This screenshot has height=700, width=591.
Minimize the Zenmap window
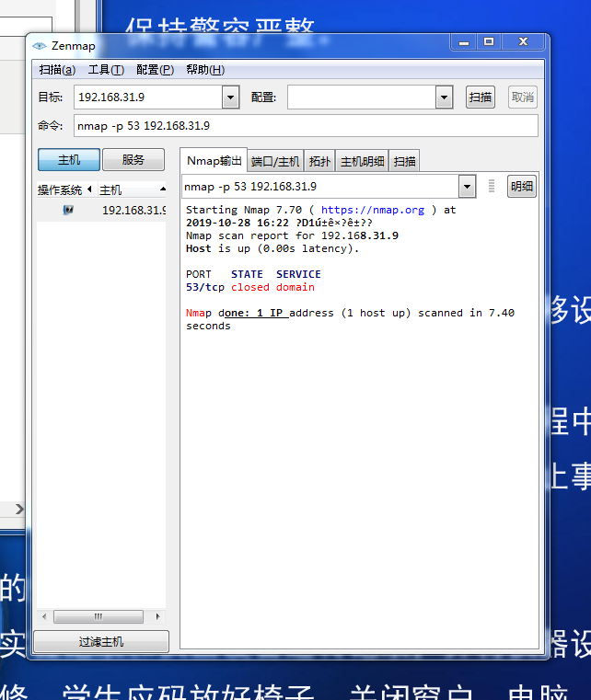464,42
